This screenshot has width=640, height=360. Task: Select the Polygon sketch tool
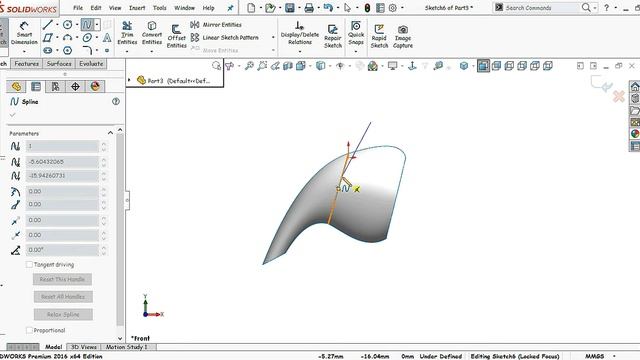pyautogui.click(x=67, y=51)
